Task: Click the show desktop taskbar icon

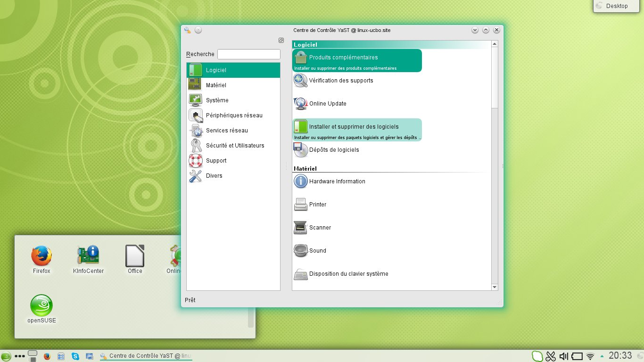Action: pyautogui.click(x=90, y=356)
